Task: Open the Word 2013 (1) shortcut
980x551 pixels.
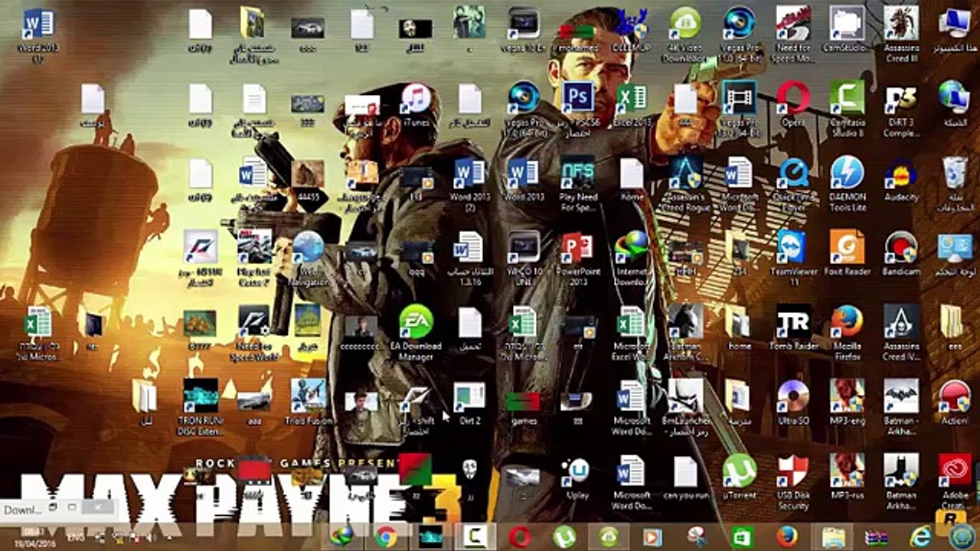Action: (x=39, y=35)
